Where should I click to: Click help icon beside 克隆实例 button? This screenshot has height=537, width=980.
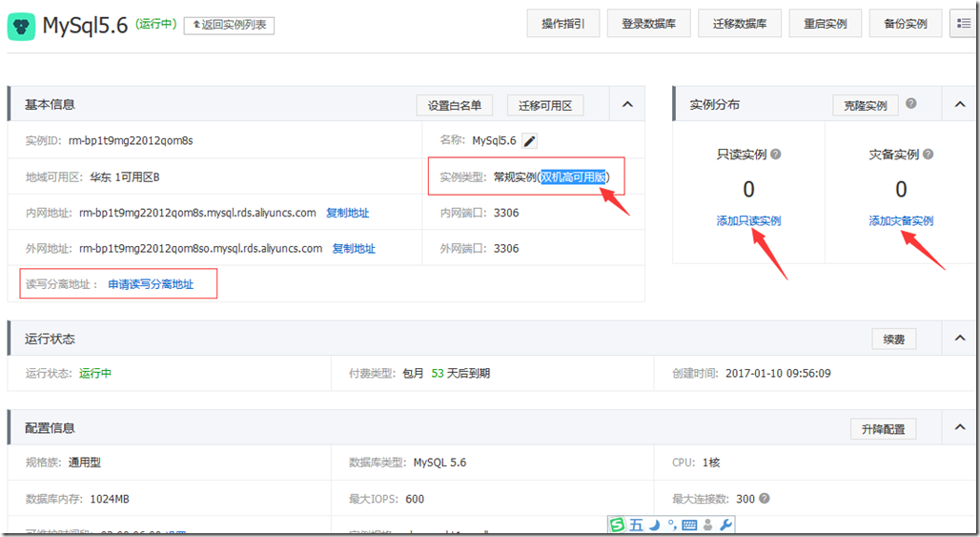coord(911,104)
